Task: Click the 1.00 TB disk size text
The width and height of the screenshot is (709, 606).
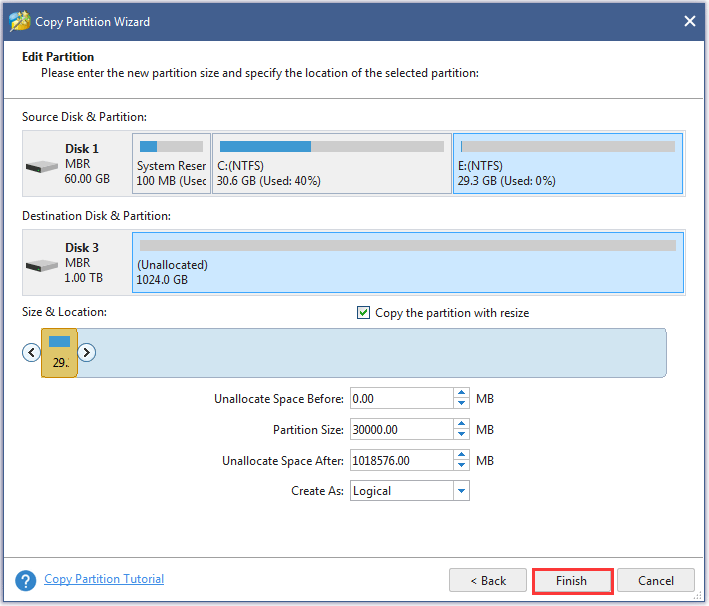Action: 84,278
